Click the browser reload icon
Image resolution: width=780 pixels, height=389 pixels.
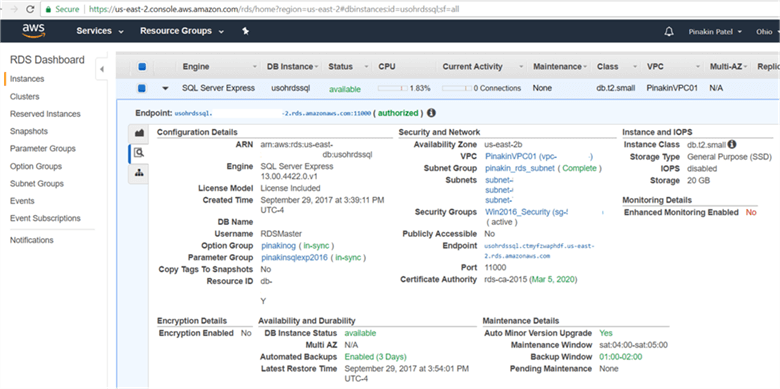point(30,9)
